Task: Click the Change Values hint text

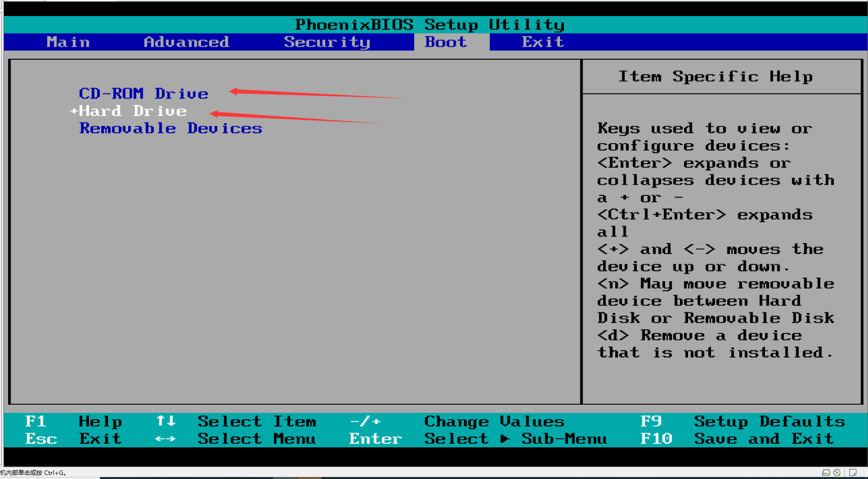Action: (x=495, y=422)
